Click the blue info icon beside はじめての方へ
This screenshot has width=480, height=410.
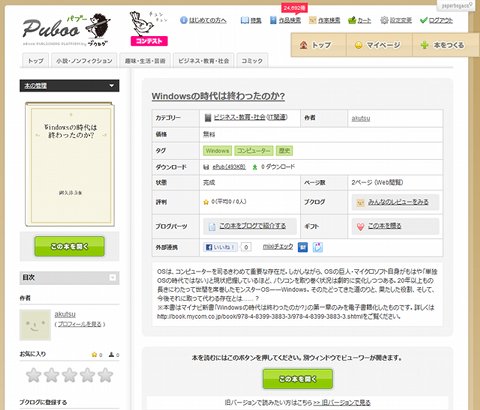[x=184, y=20]
